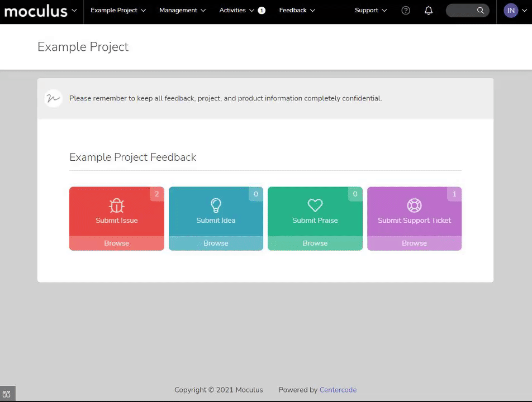Viewport: 532px width, 402px height.
Task: Follow the Centercode link in footer
Action: 338,390
